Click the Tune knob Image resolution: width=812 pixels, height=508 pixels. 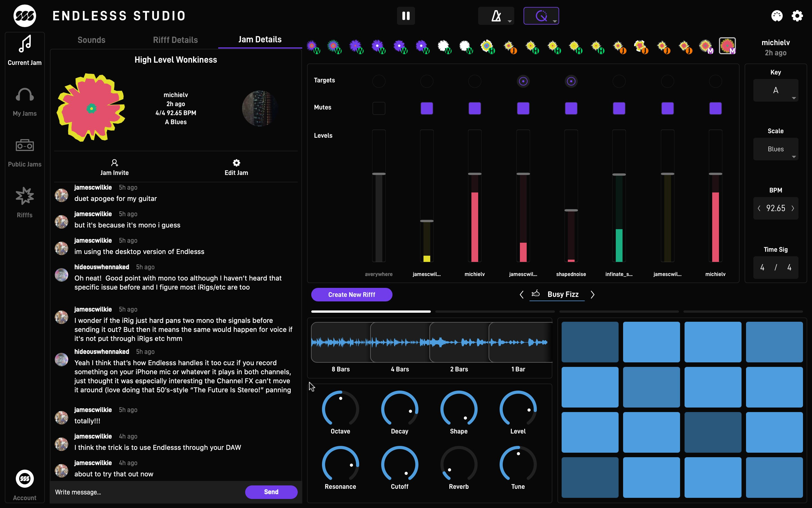pos(518,464)
